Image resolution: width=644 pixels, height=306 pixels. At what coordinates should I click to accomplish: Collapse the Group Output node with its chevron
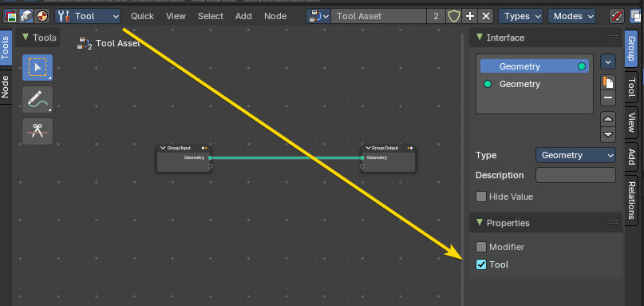pos(368,148)
